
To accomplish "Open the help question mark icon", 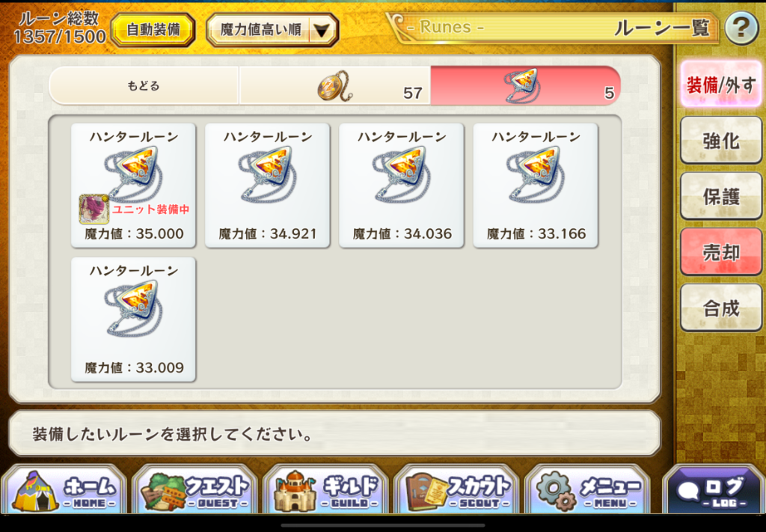I will (741, 29).
